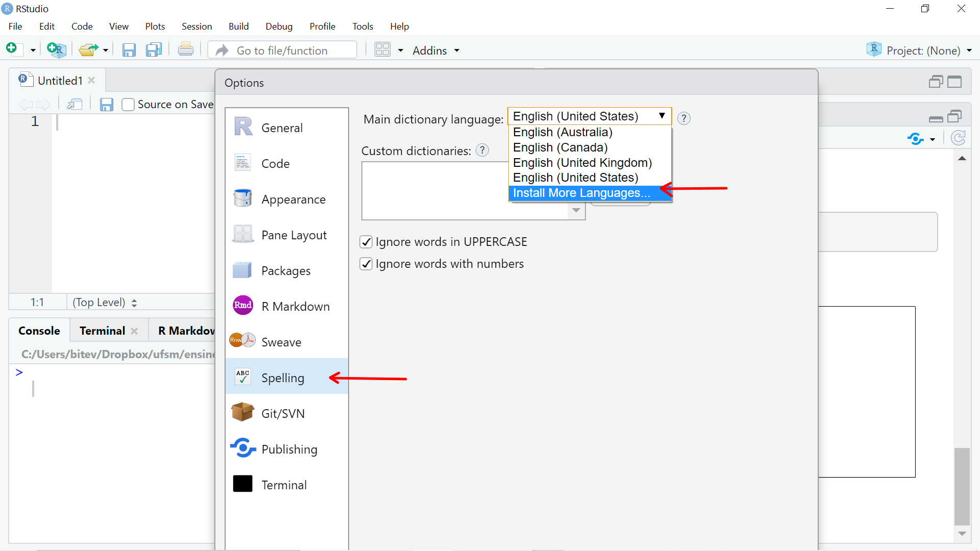Image resolution: width=980 pixels, height=551 pixels.
Task: Click the Git/SVN settings icon in sidebar
Action: [x=242, y=412]
